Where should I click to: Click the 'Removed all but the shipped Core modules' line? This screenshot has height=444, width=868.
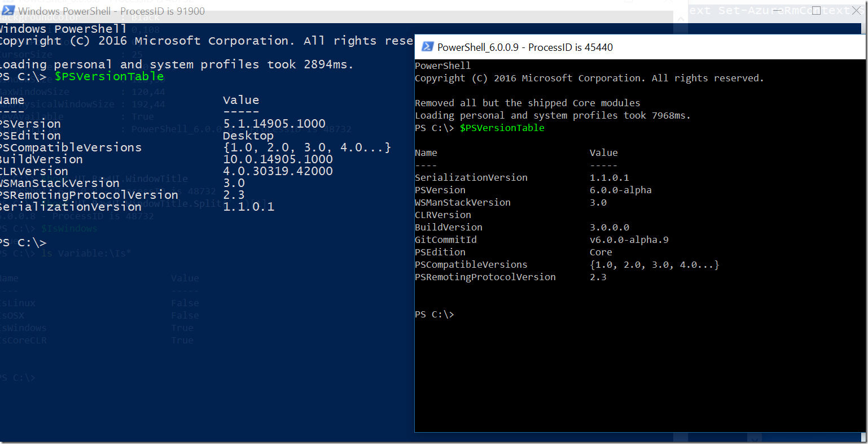[x=527, y=103]
